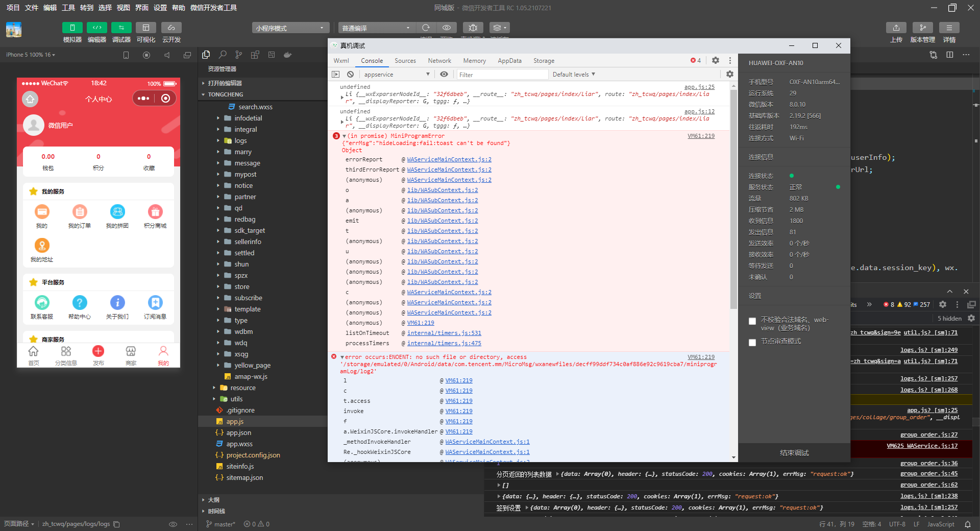This screenshot has height=531, width=980.
Task: Enable 节点审查模式 checkbox
Action: point(752,343)
